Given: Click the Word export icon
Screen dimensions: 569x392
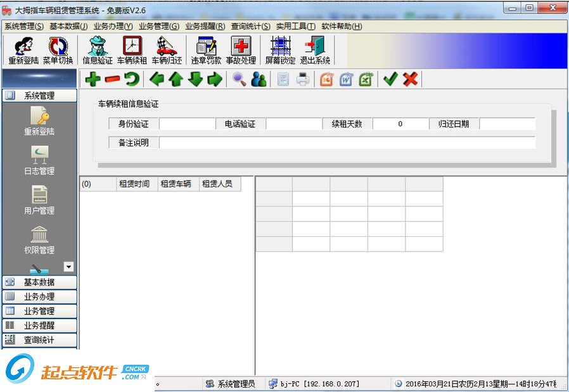Looking at the screenshot, I should pos(346,79).
